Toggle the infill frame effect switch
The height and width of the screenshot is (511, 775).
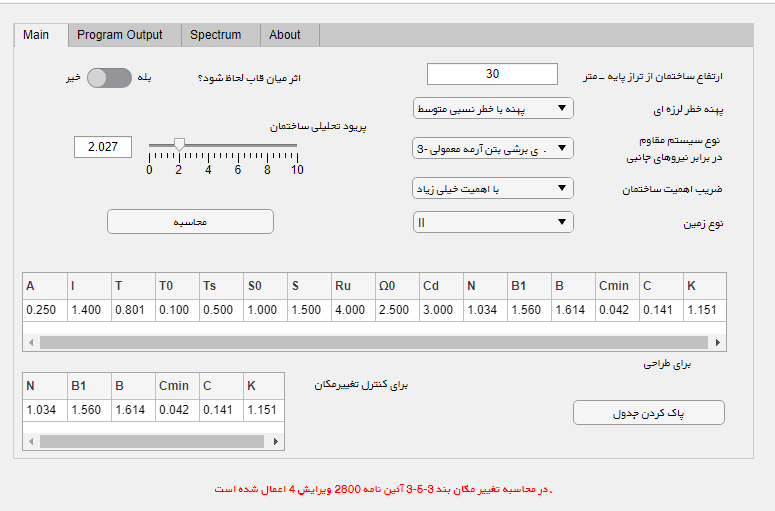coord(109,78)
